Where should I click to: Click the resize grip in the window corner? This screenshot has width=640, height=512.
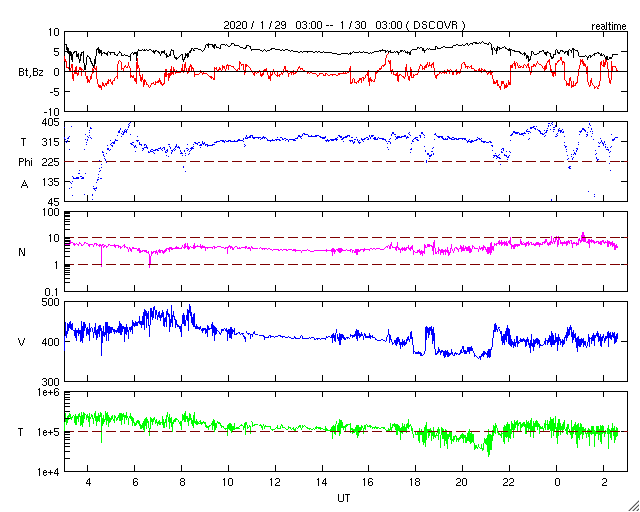click(634, 506)
